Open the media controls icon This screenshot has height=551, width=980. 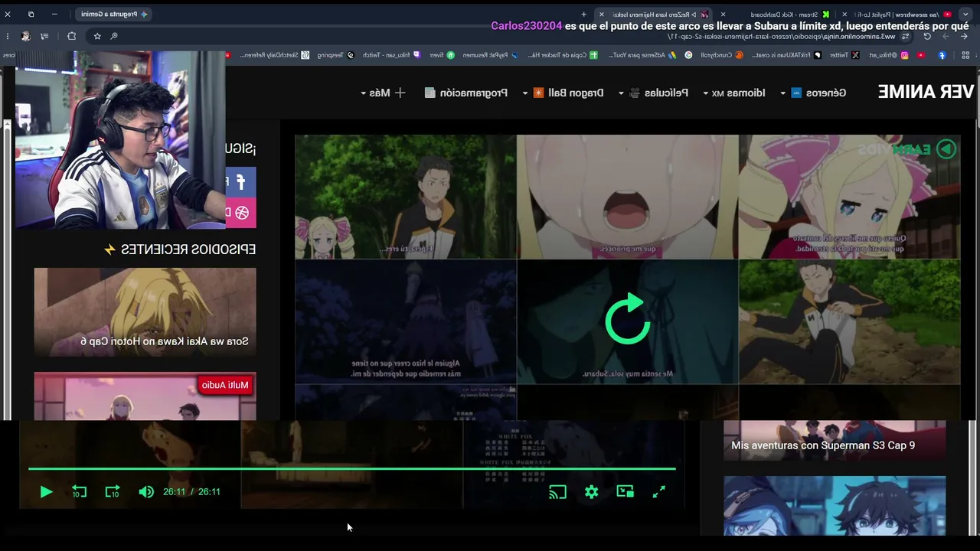pyautogui.click(x=44, y=36)
